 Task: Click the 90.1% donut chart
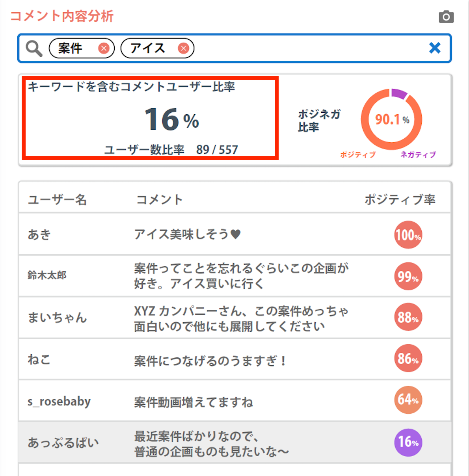(391, 119)
